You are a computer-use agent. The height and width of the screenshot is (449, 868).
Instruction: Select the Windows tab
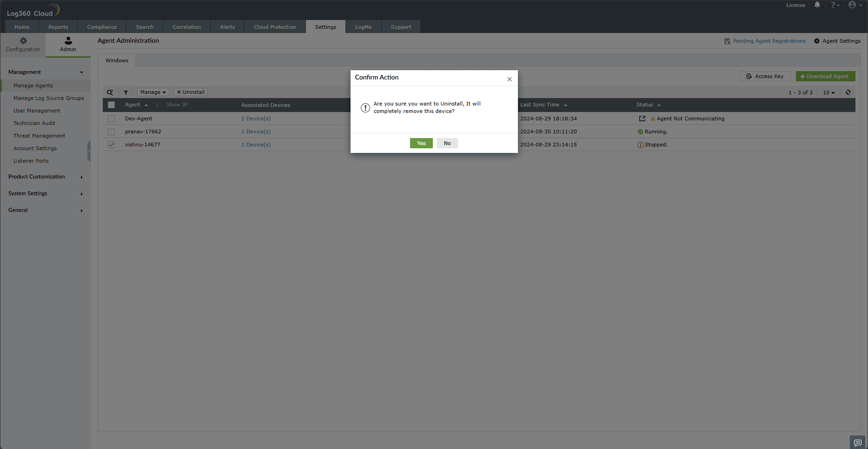coord(117,60)
